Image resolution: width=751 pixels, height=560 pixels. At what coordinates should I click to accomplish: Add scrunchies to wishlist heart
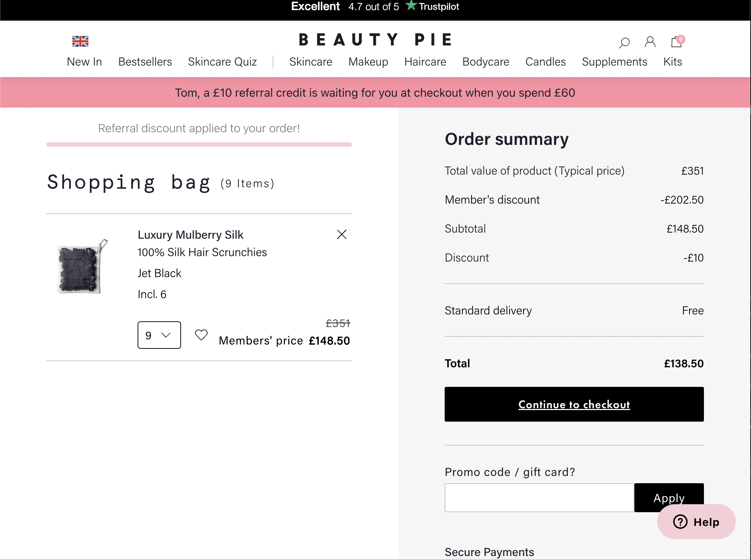coord(201,335)
